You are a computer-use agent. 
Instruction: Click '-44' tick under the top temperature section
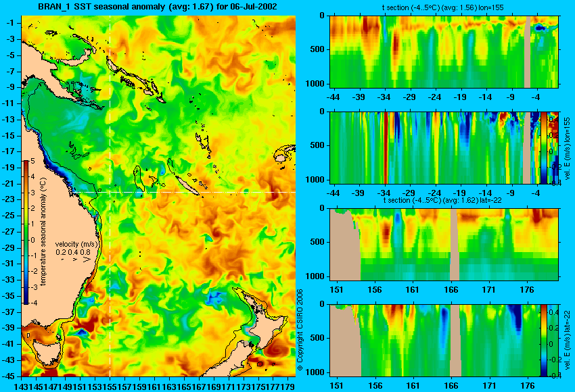pos(333,97)
